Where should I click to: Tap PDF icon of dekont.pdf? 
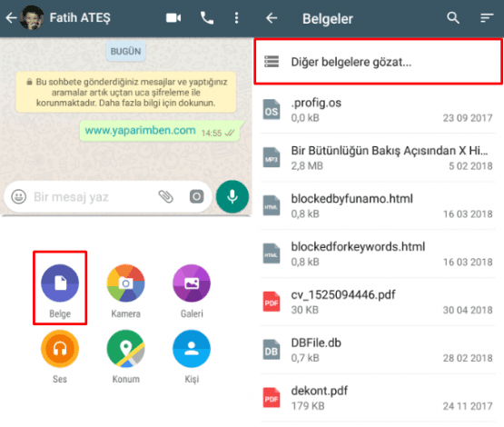272,398
